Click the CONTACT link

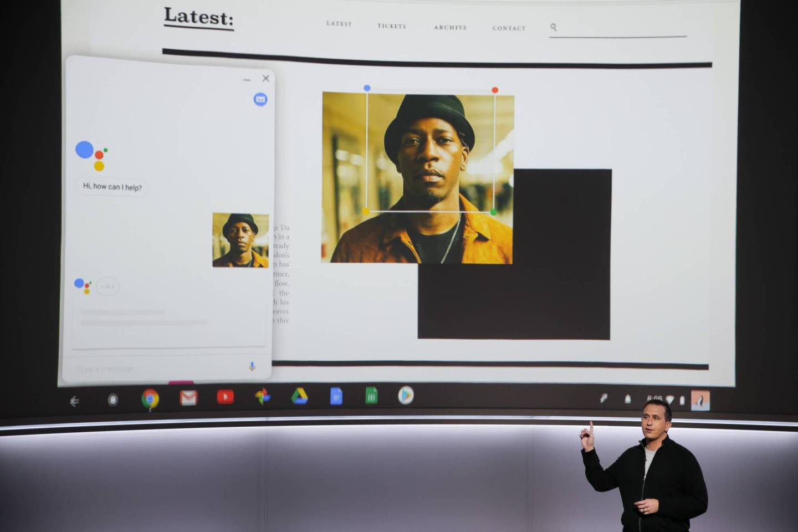point(509,29)
